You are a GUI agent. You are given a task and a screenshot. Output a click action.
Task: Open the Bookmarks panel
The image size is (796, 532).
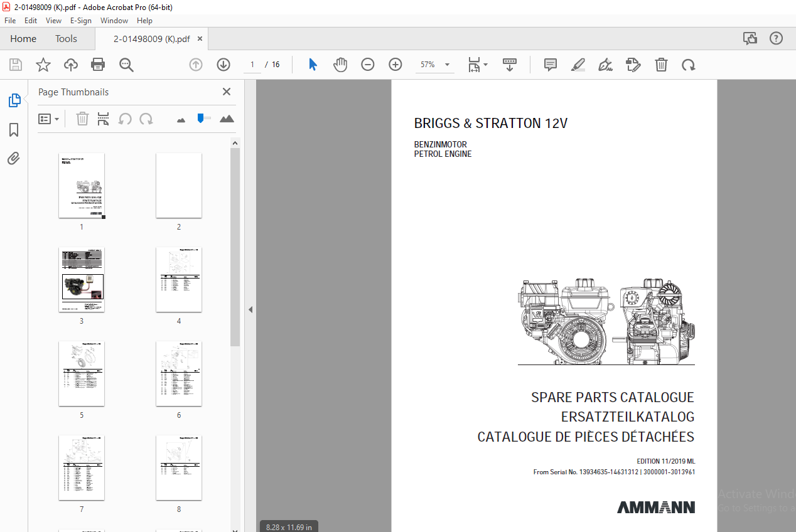(14, 130)
